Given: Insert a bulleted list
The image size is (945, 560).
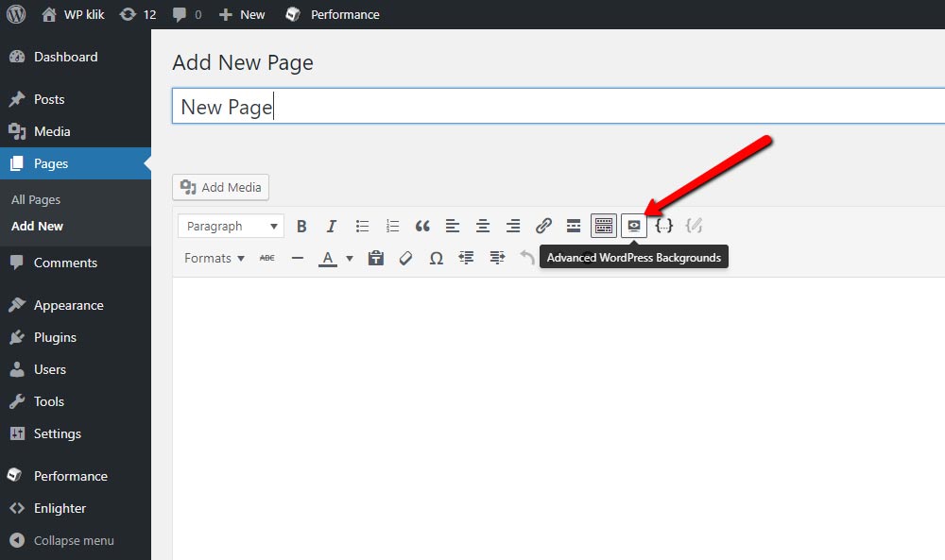Looking at the screenshot, I should coord(362,227).
